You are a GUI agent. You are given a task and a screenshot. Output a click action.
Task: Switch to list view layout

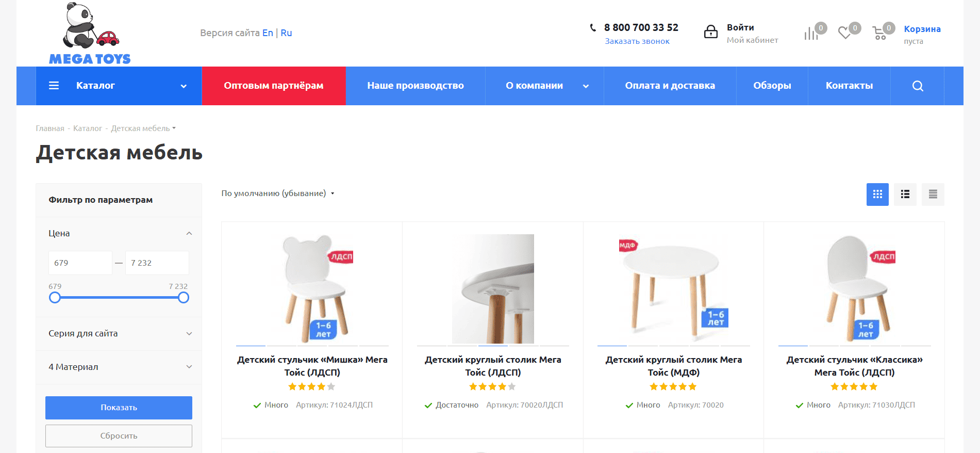coord(905,195)
